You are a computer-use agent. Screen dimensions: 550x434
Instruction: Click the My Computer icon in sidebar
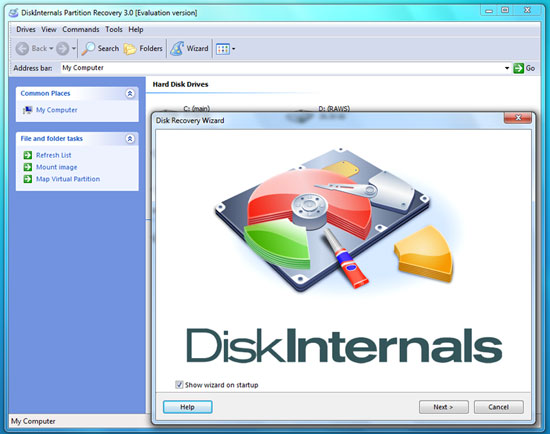pyautogui.click(x=27, y=110)
